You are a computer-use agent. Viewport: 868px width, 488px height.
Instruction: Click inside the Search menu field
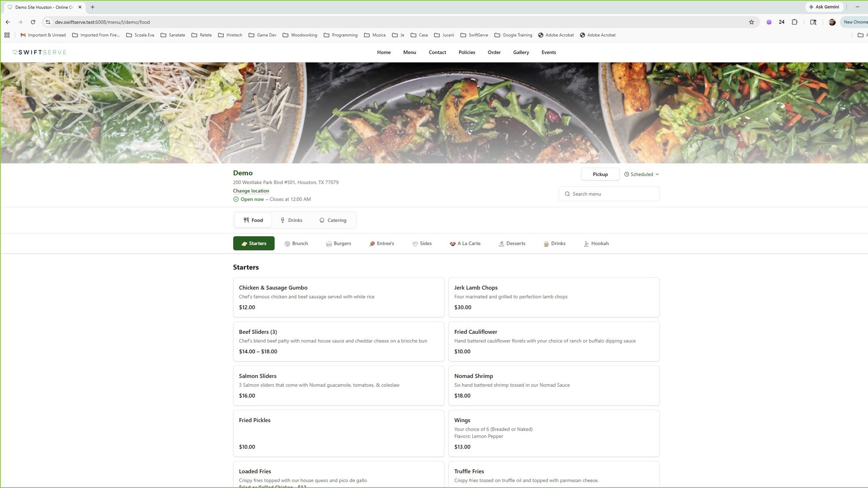click(609, 194)
